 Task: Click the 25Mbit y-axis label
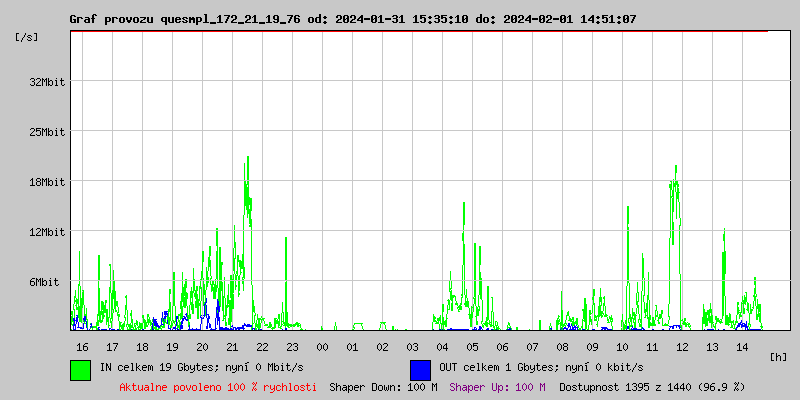coord(46,132)
